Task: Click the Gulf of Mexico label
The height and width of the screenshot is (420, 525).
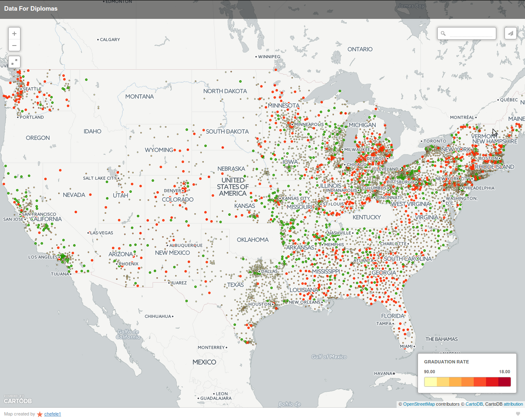Action: pyautogui.click(x=329, y=357)
